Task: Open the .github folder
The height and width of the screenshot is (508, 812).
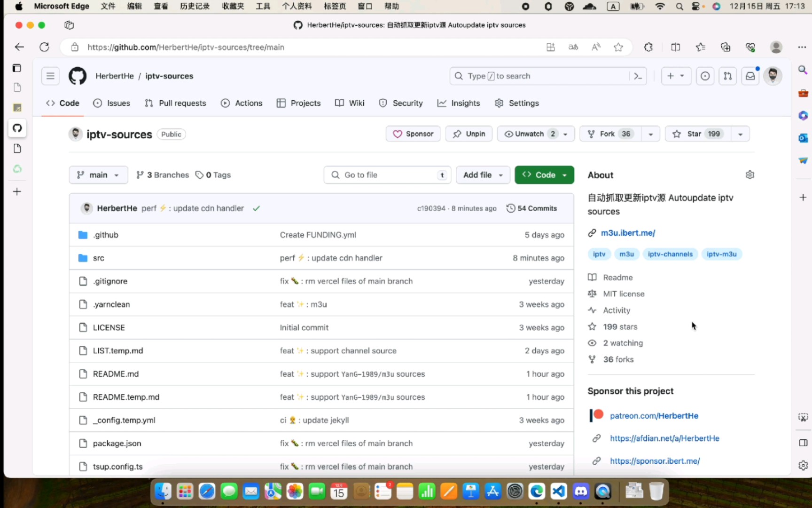Action: click(105, 235)
